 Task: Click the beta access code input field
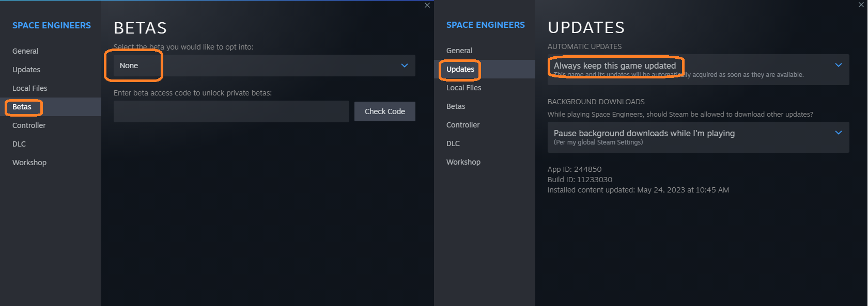pyautogui.click(x=231, y=111)
